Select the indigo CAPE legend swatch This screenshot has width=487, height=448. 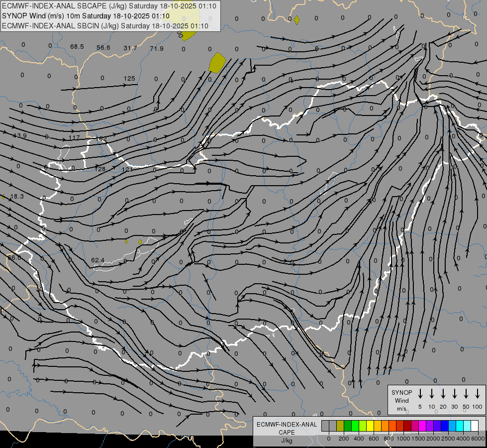437,426
